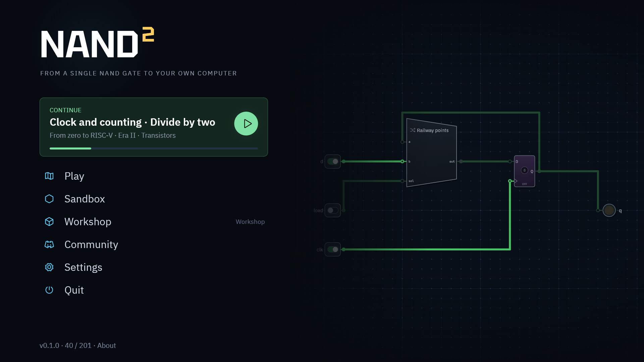Screen dimensions: 644x362
Task: Click the gear icon beside Settings
Action: 49,267
